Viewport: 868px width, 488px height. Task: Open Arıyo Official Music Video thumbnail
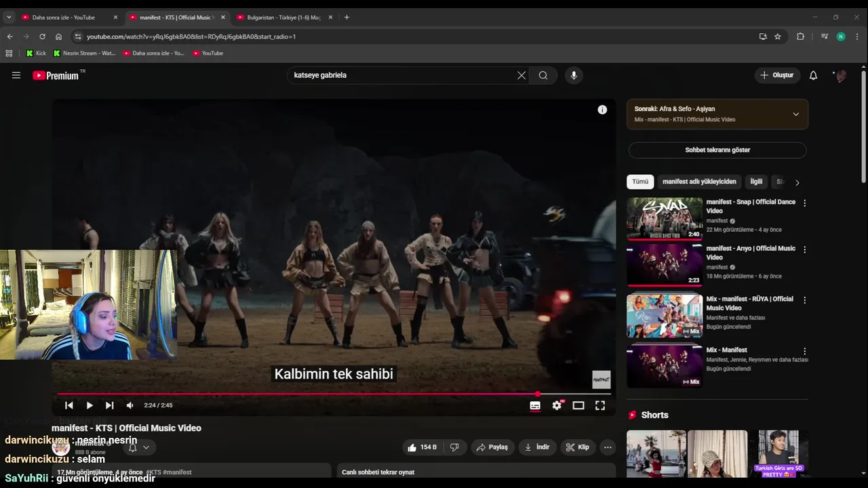(665, 265)
